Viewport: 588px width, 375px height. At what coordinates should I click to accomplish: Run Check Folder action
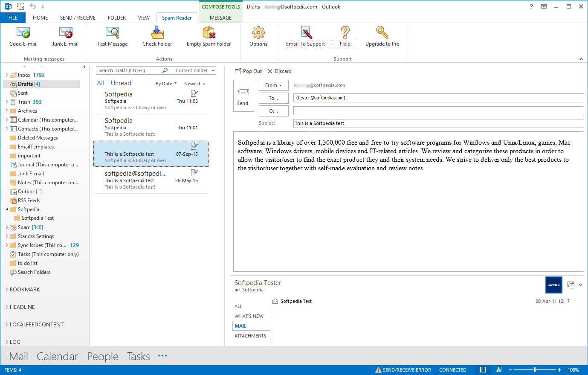(x=157, y=36)
